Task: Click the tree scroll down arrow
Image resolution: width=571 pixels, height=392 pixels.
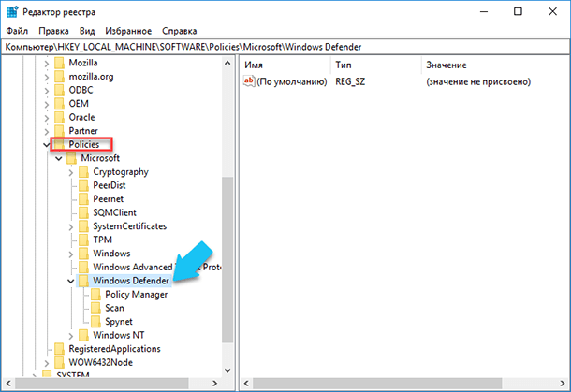Action: 227,370
